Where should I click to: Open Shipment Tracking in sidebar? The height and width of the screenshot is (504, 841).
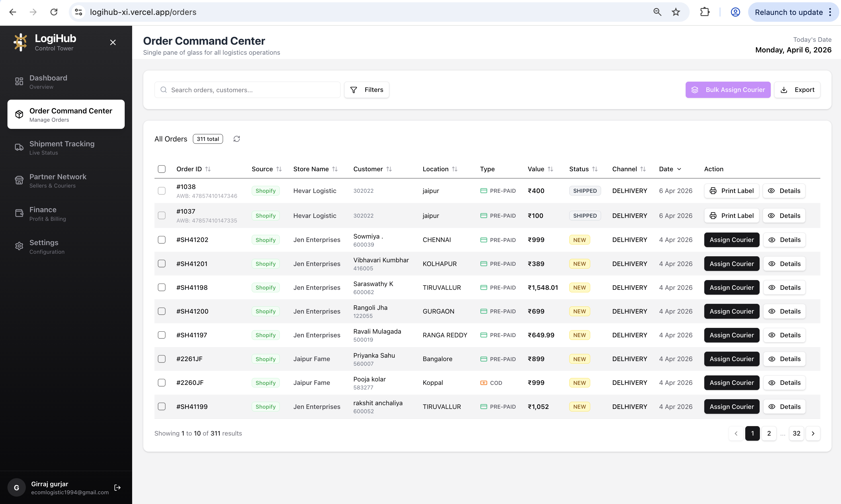66,147
